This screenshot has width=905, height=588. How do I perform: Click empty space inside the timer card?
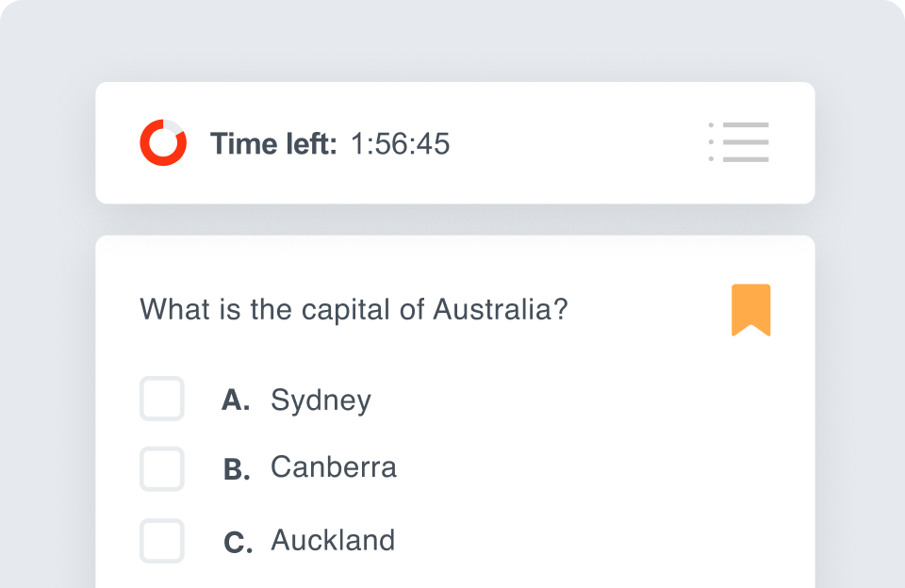tap(575, 143)
